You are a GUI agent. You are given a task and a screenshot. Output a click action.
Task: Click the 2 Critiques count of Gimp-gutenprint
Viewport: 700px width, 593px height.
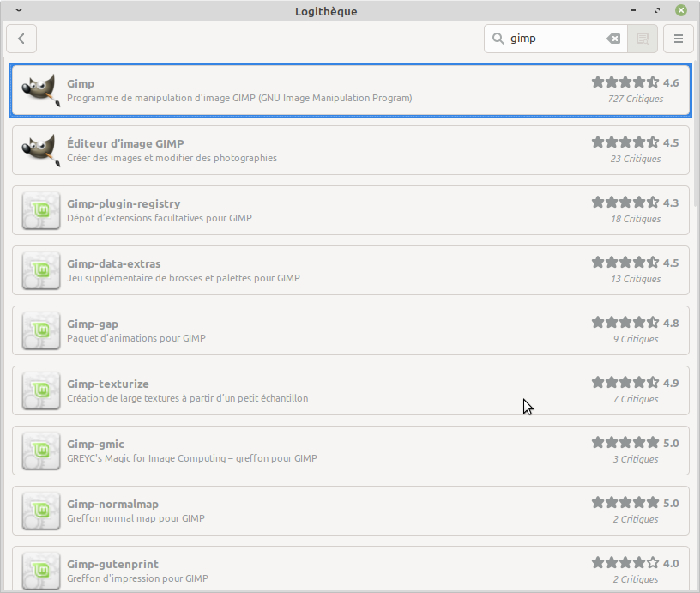click(636, 579)
